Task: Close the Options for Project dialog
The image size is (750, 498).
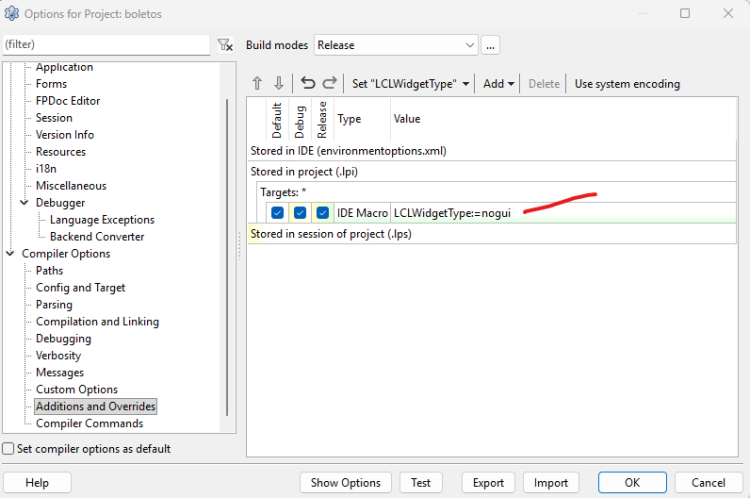Action: point(728,13)
